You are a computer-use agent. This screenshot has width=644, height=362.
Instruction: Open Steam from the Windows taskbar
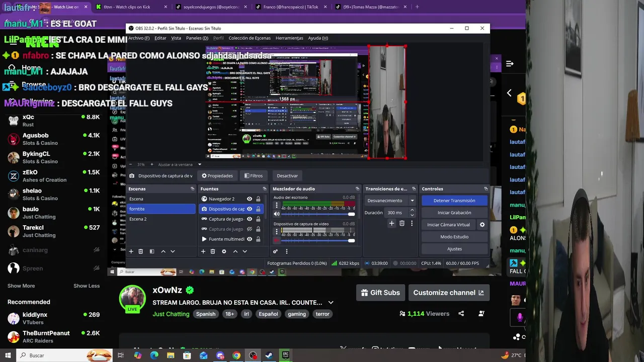(x=269, y=355)
